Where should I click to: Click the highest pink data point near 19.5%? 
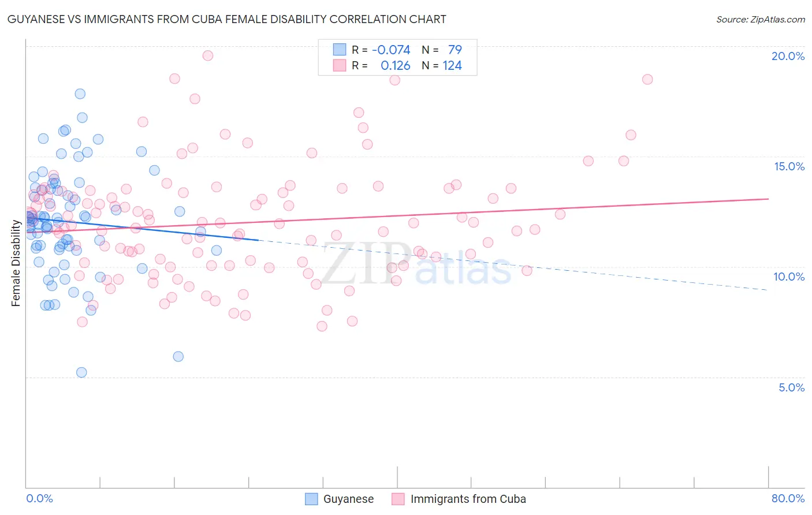pos(208,55)
